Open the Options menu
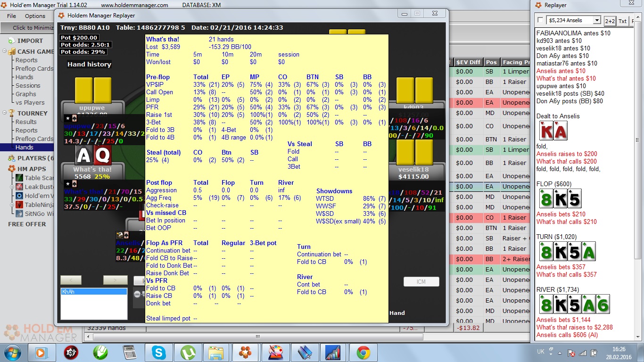This screenshot has height=362, width=644. click(35, 16)
